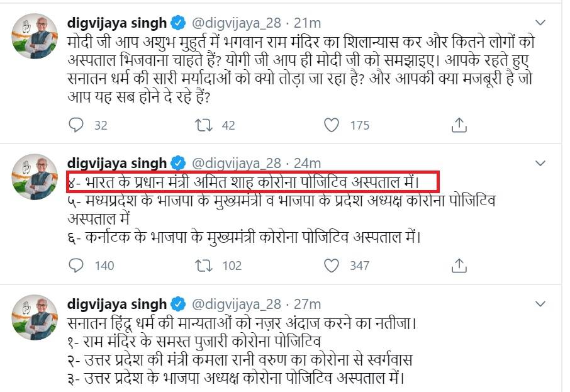This screenshot has height=392, width=570.
Task: Open the 27m timestamp link
Action: 308,304
